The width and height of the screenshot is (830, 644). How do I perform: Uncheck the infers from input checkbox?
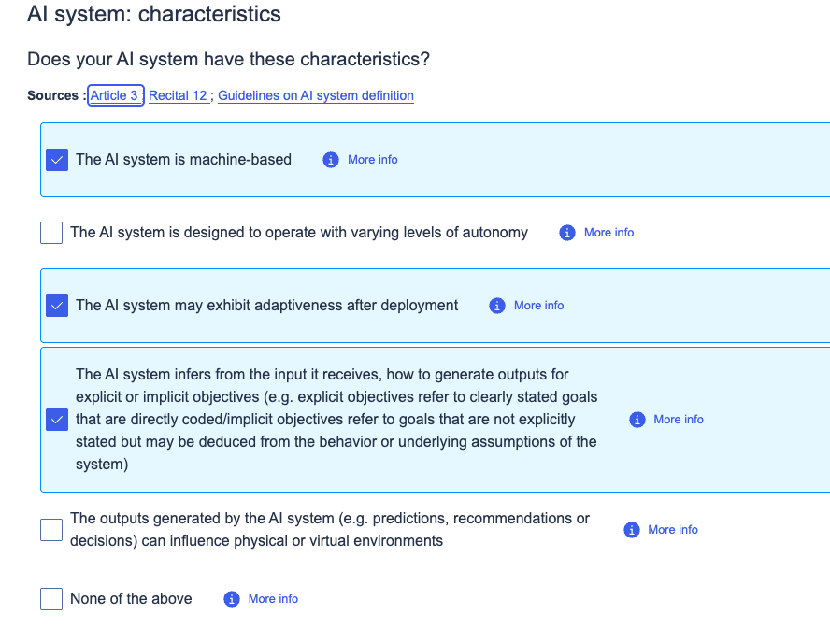click(x=57, y=420)
